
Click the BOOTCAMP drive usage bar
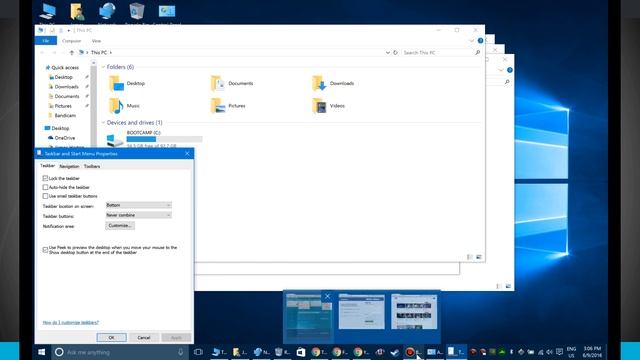pos(164,139)
